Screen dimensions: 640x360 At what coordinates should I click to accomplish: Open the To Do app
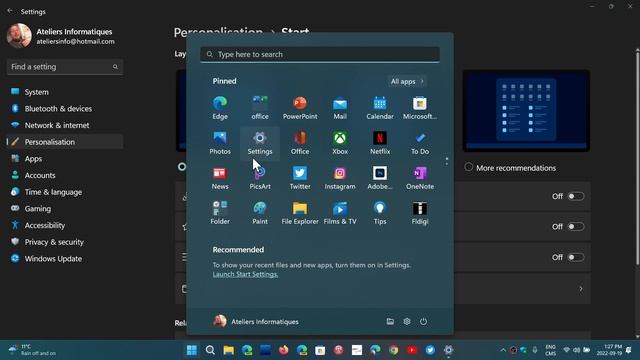coord(420,143)
